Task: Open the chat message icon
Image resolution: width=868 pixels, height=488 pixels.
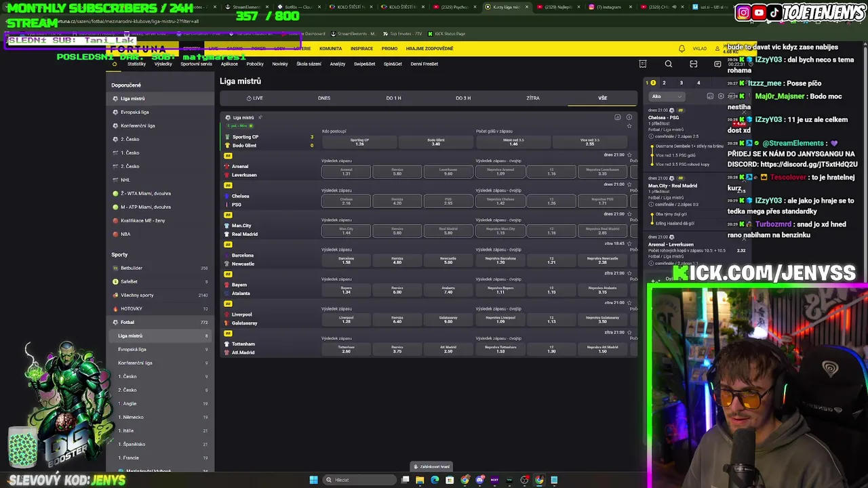Action: pos(717,64)
